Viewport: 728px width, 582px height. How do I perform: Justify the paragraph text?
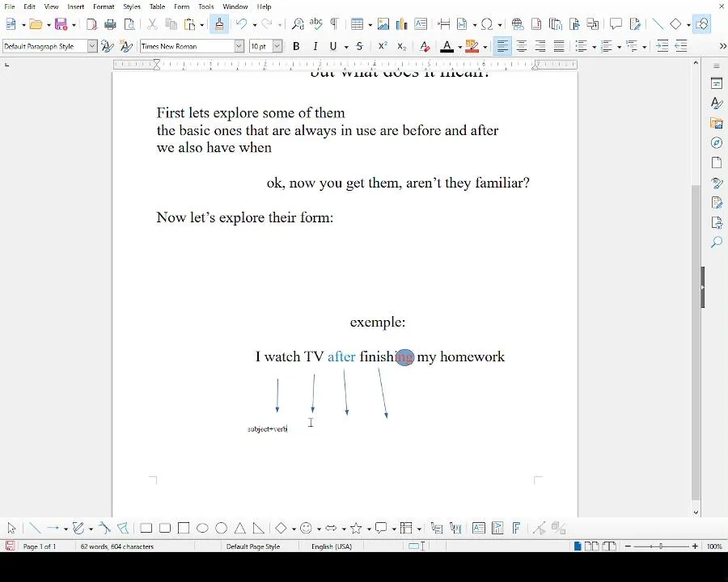coord(559,46)
